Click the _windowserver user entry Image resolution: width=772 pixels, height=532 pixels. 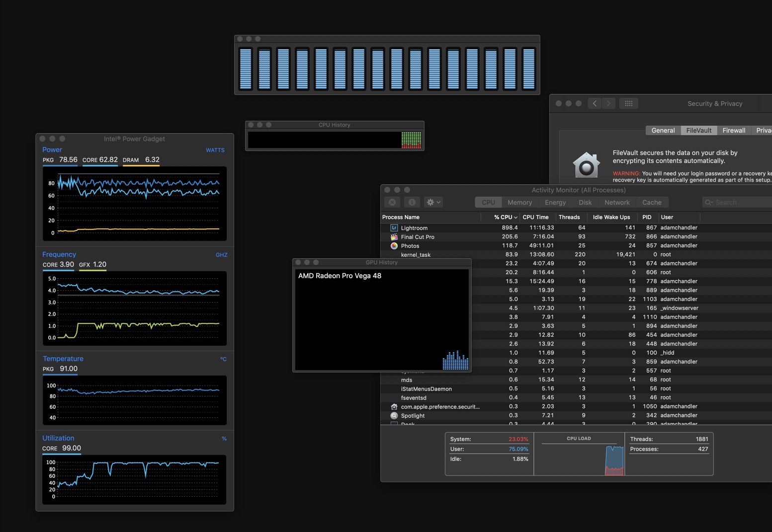click(679, 308)
